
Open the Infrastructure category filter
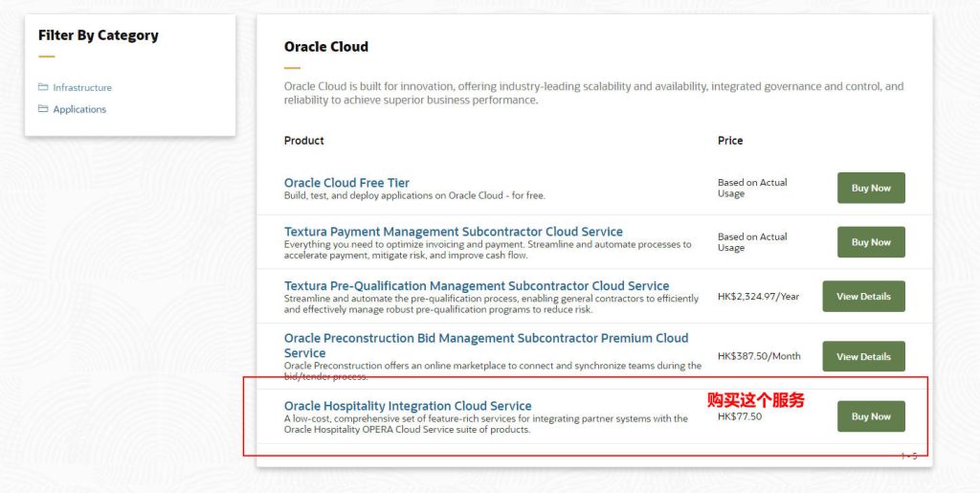point(82,87)
